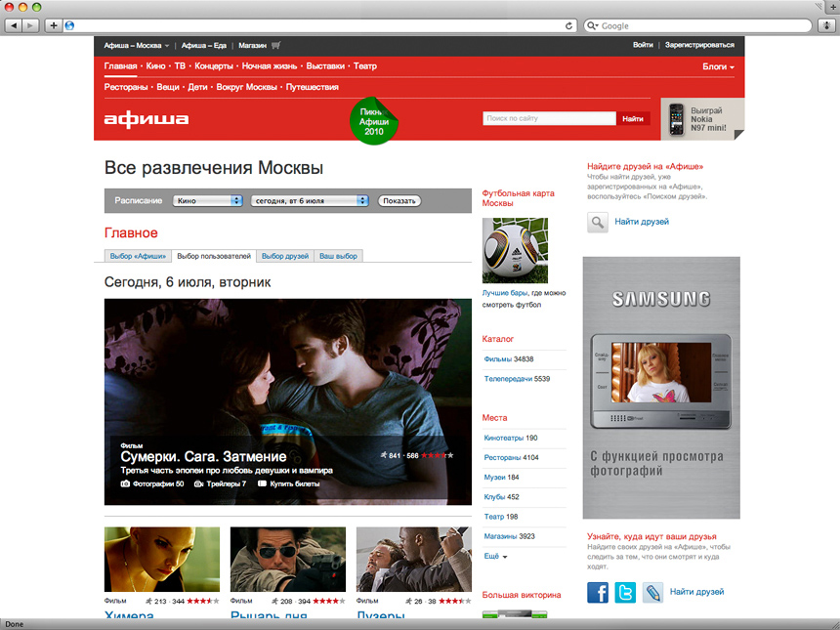
Task: Click the red Найти search button
Action: click(633, 119)
